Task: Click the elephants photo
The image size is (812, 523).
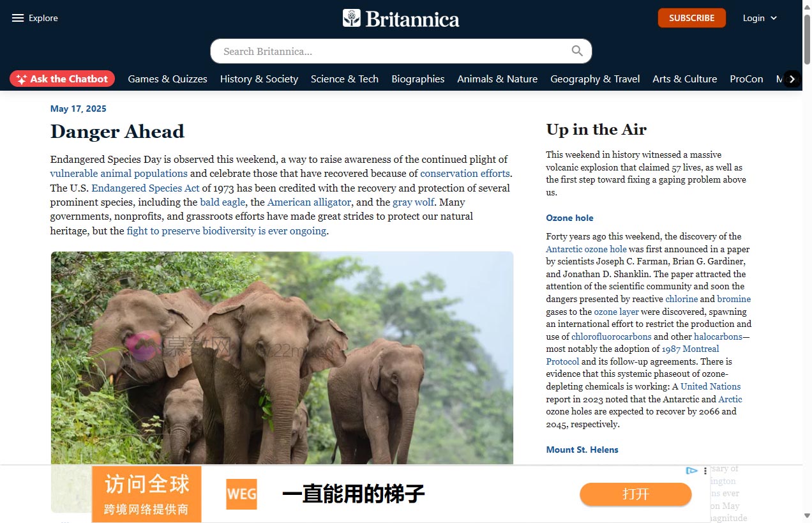Action: point(282,358)
